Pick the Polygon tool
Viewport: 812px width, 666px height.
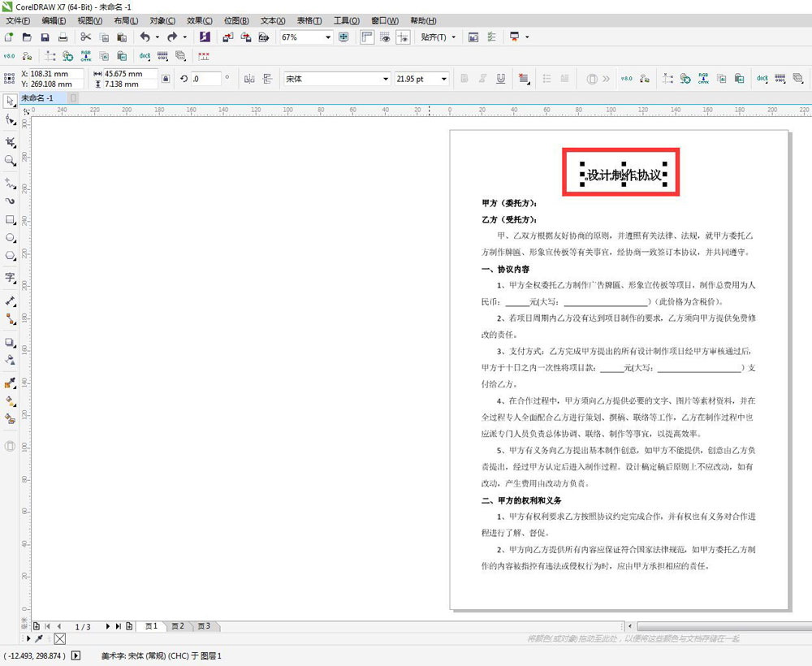pos(10,256)
